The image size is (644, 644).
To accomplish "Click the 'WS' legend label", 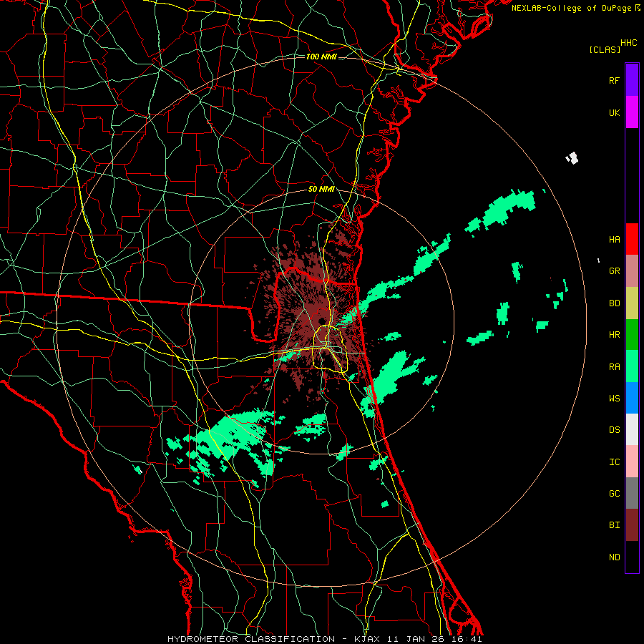I will [x=614, y=398].
